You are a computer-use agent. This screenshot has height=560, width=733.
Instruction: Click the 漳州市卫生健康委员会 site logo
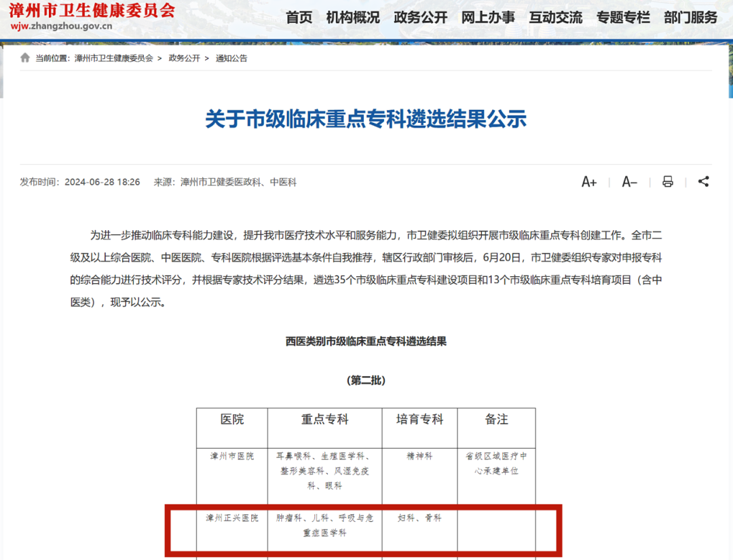click(92, 10)
